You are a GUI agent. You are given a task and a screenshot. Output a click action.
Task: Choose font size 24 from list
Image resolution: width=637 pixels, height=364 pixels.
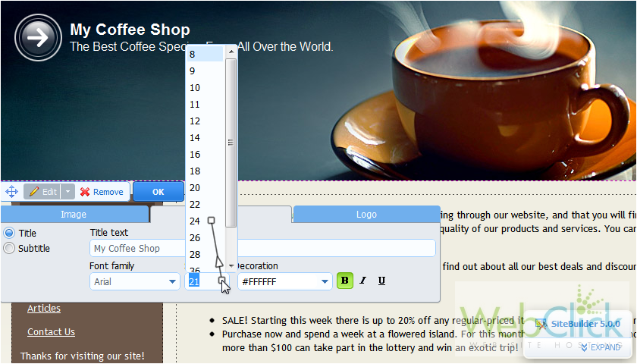point(204,221)
